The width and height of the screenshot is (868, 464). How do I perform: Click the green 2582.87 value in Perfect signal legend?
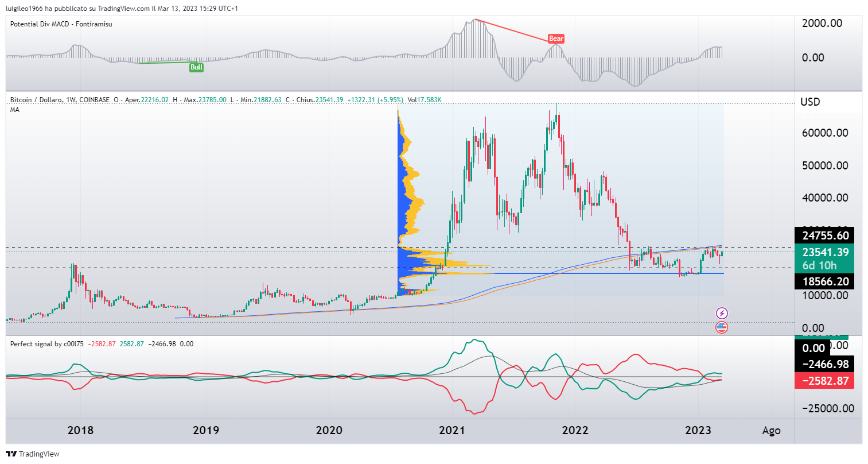coord(131,344)
